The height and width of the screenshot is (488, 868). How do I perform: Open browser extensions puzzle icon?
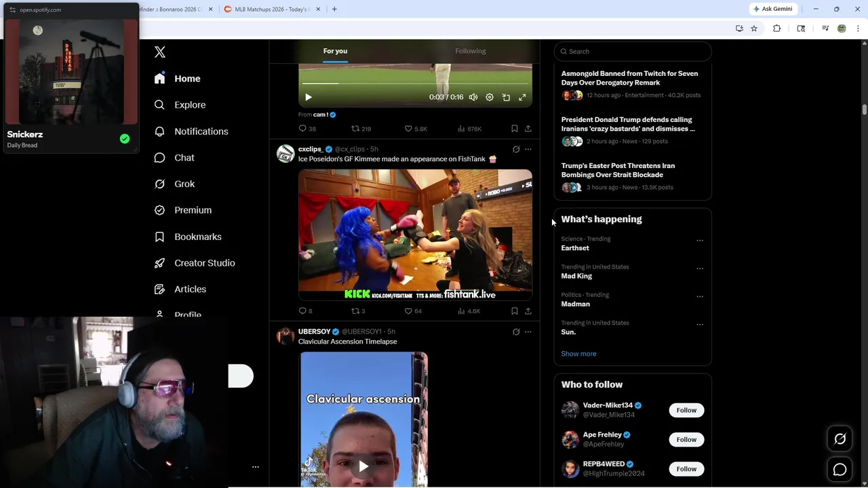[x=777, y=28]
